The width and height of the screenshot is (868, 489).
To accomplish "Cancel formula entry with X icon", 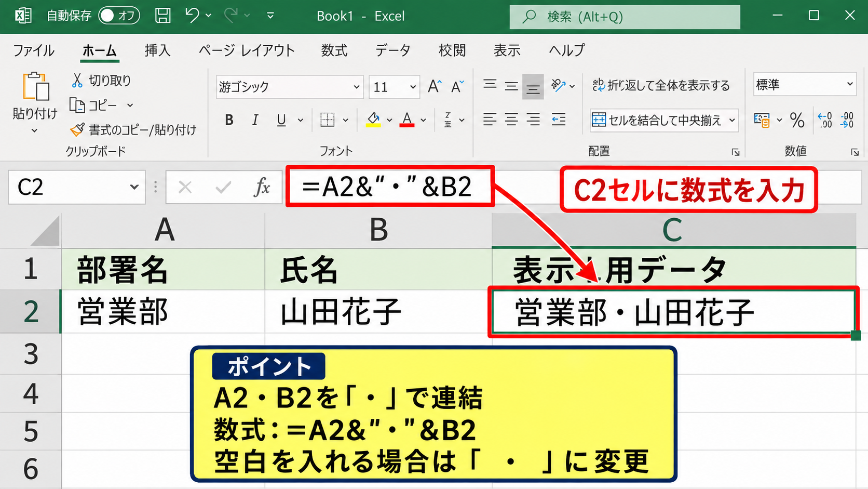I will pos(185,187).
